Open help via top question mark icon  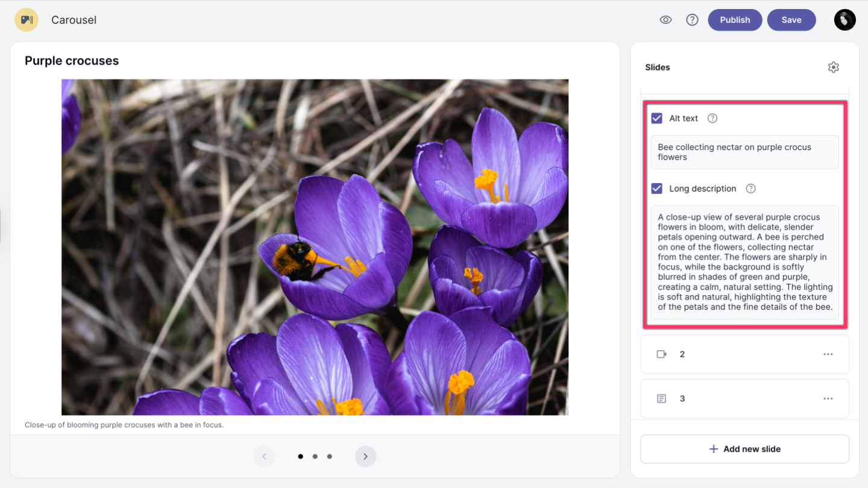692,20
